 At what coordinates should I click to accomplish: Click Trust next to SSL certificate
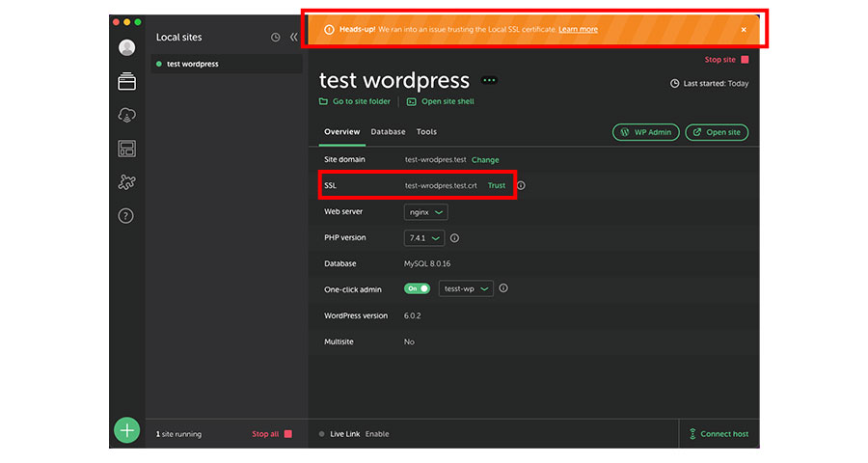click(497, 185)
